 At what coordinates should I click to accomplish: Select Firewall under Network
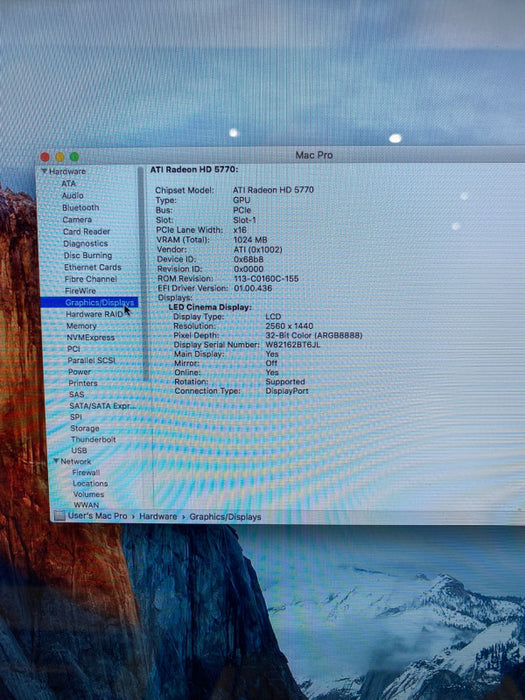pos(86,472)
